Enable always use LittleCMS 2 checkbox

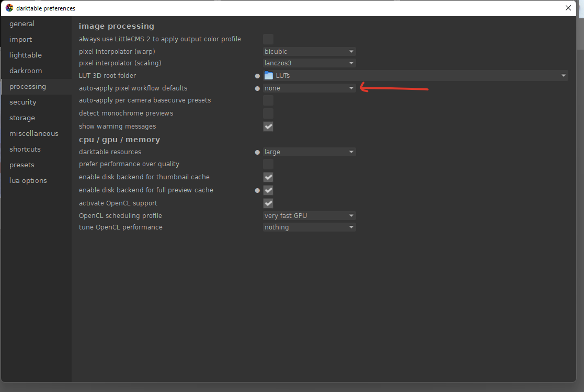tap(268, 39)
